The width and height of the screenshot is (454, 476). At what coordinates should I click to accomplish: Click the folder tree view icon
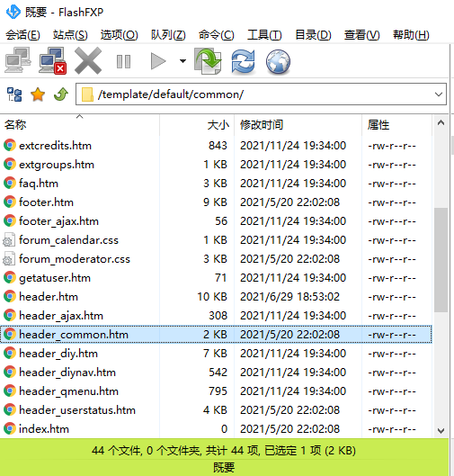[14, 94]
